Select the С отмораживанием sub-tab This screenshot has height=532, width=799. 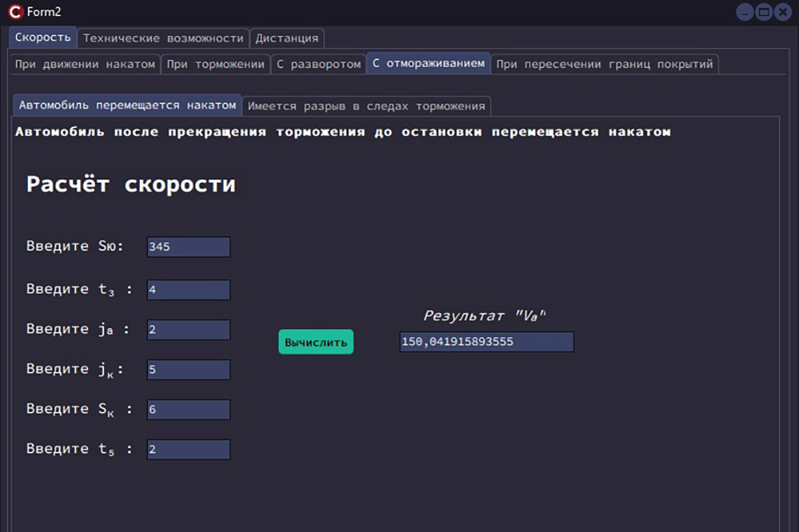point(428,63)
